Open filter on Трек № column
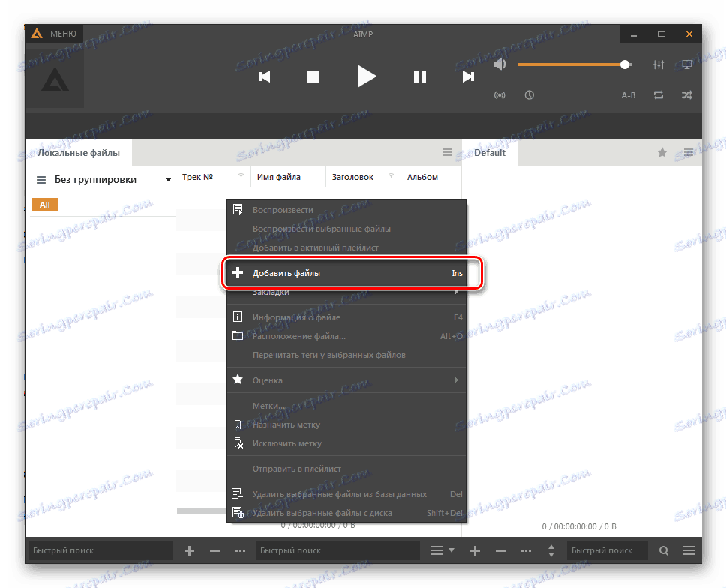Viewport: 726px width, 588px height. (x=241, y=176)
